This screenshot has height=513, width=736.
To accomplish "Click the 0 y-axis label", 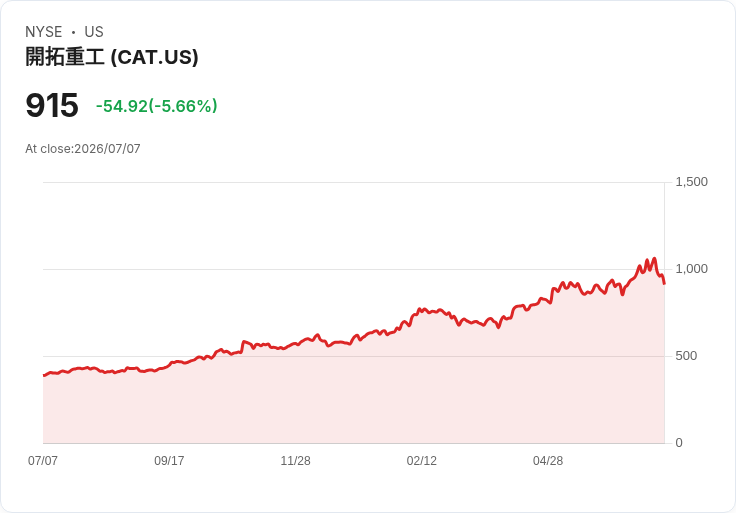I will 679,443.
